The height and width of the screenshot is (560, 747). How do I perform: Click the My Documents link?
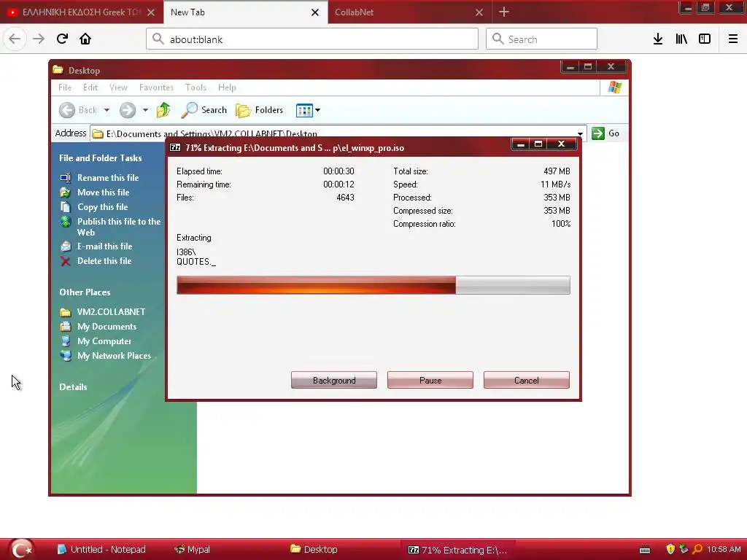pyautogui.click(x=107, y=327)
